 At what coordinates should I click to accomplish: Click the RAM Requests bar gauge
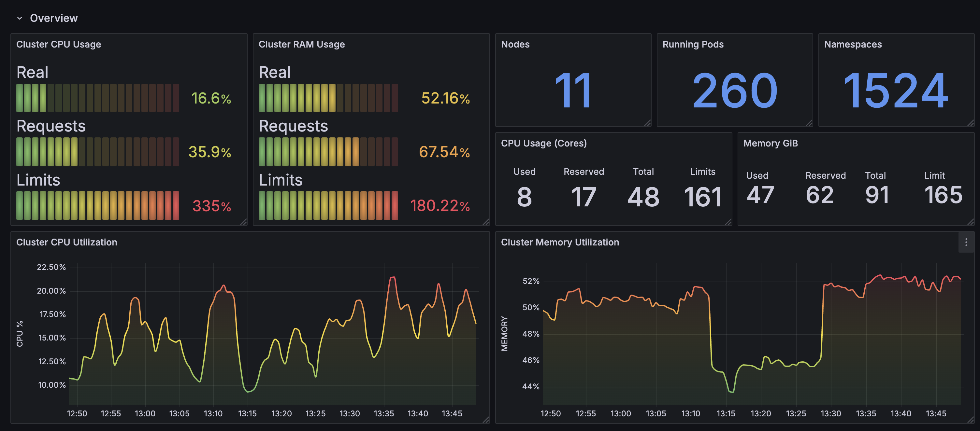pyautogui.click(x=328, y=152)
